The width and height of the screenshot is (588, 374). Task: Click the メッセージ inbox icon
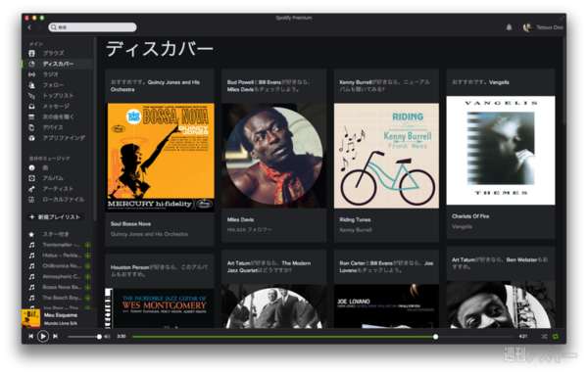coord(32,106)
